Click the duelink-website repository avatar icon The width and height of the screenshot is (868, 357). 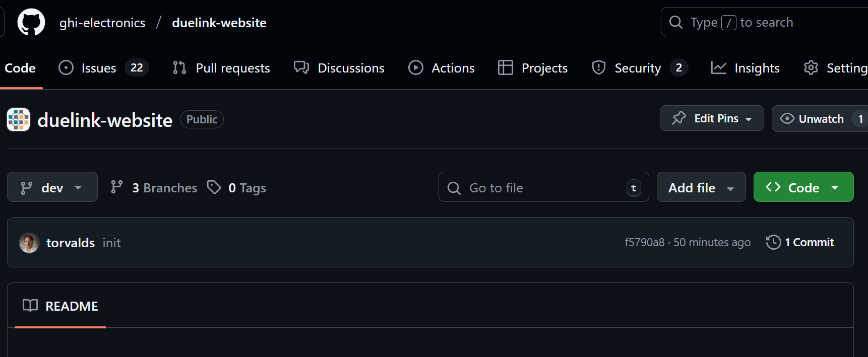point(19,120)
